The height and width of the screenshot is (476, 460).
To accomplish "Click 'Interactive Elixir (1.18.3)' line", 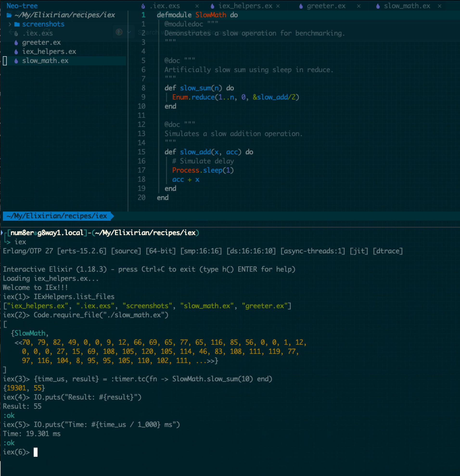I will (149, 269).
